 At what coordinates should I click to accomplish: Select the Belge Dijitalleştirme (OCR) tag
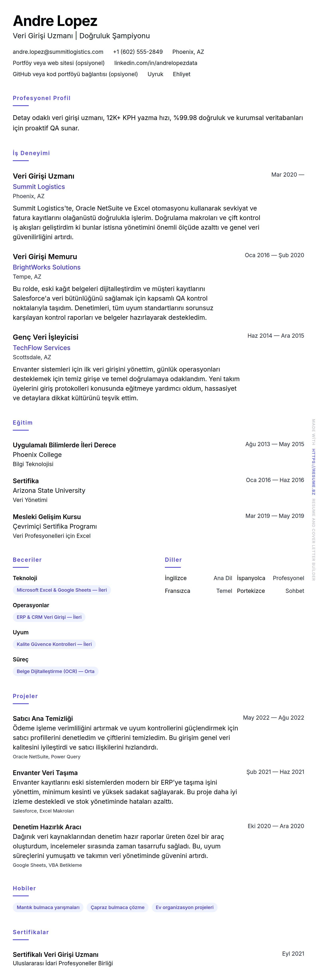coord(56,671)
